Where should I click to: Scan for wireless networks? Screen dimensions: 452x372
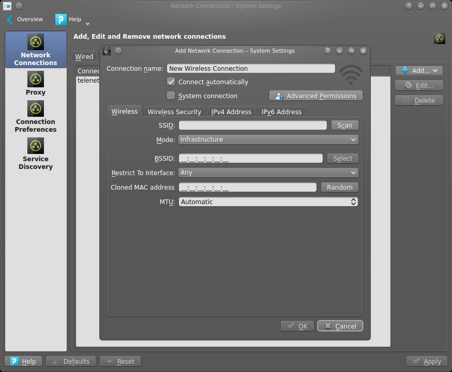pos(345,125)
